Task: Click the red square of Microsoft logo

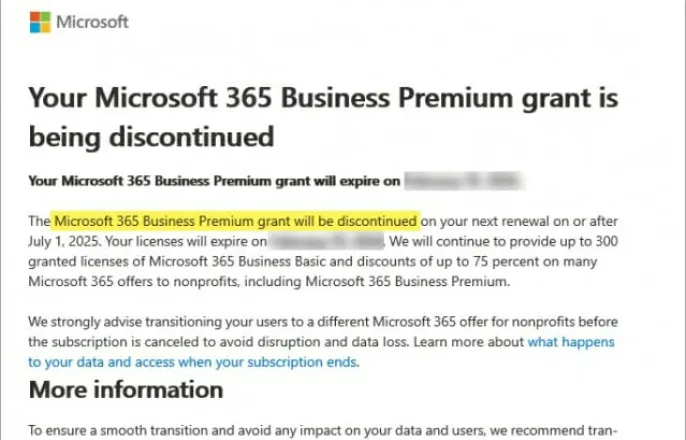Action: pyautogui.click(x=35, y=17)
